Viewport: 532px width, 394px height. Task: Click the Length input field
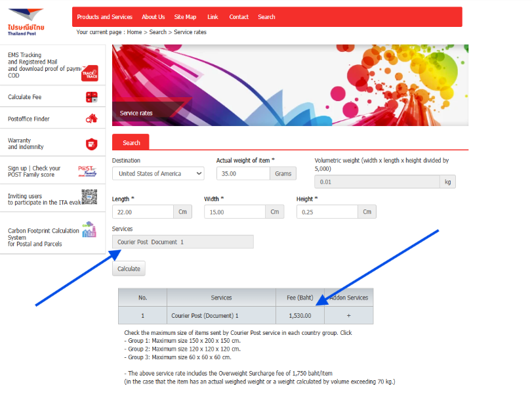(x=142, y=212)
